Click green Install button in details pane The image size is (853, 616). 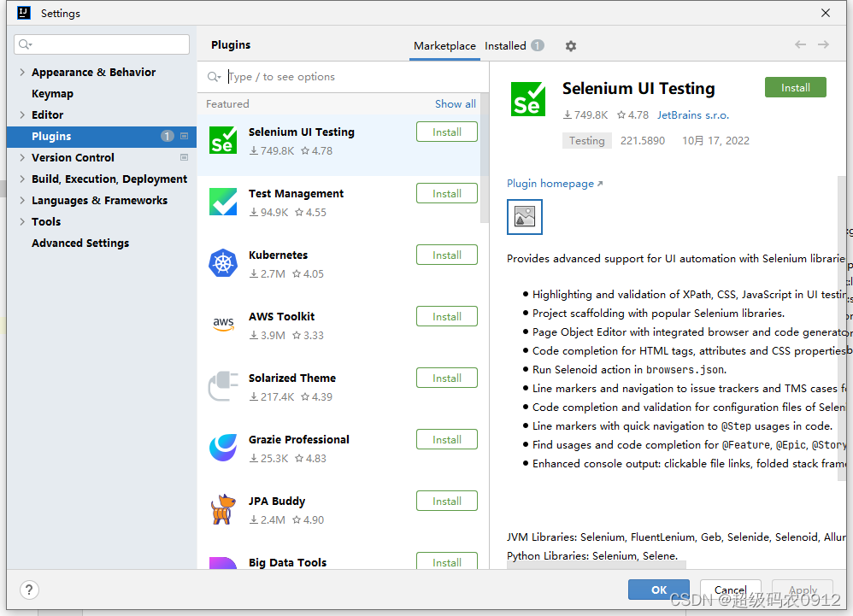point(796,87)
